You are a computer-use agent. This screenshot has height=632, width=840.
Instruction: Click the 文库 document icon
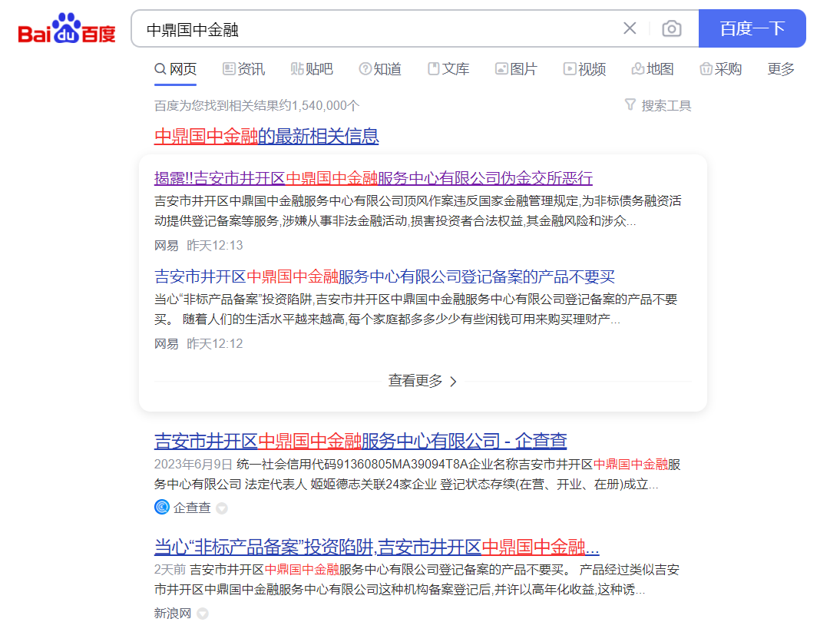tap(433, 68)
